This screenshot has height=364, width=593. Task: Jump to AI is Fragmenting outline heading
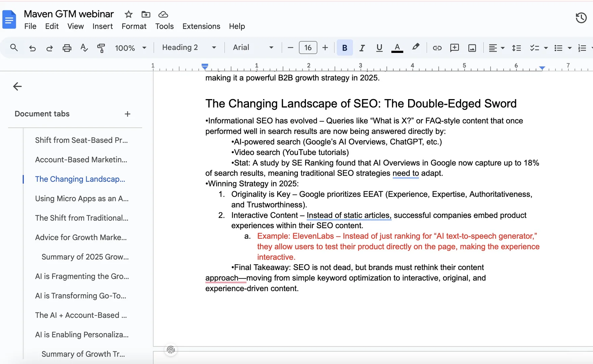pos(82,276)
